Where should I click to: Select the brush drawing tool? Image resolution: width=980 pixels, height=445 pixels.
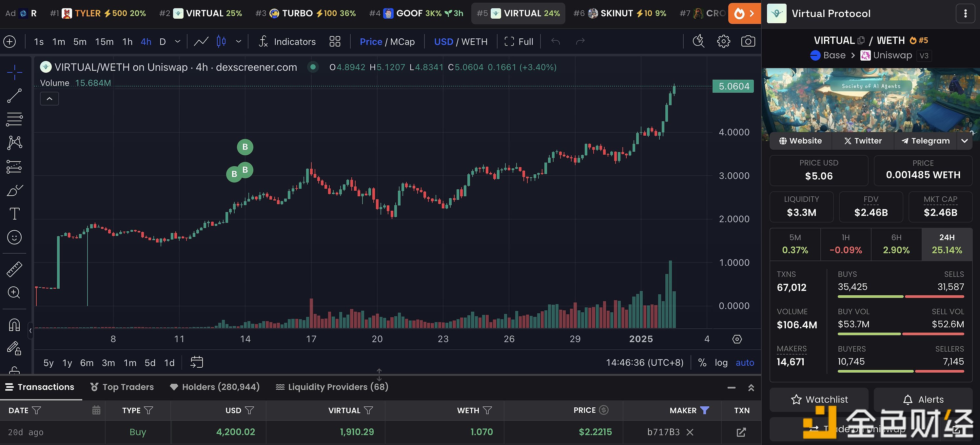tap(14, 190)
